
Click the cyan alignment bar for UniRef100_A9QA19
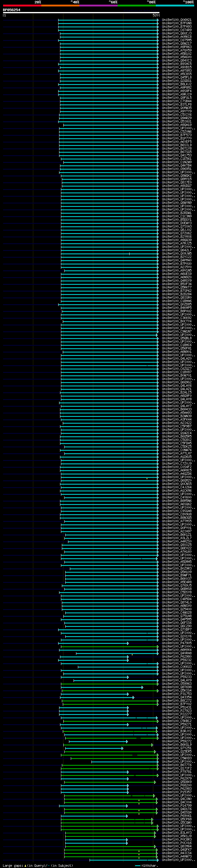pos(111,125)
